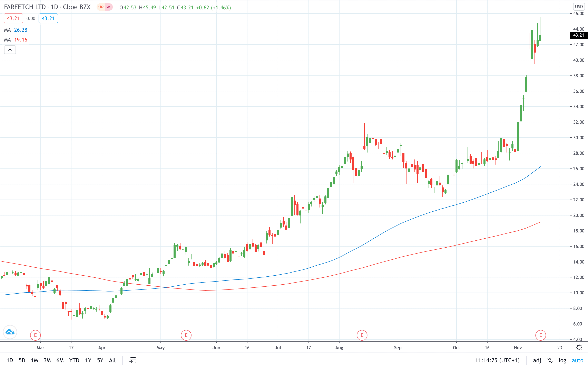
Task: Select the 3M time range
Action: pos(47,360)
